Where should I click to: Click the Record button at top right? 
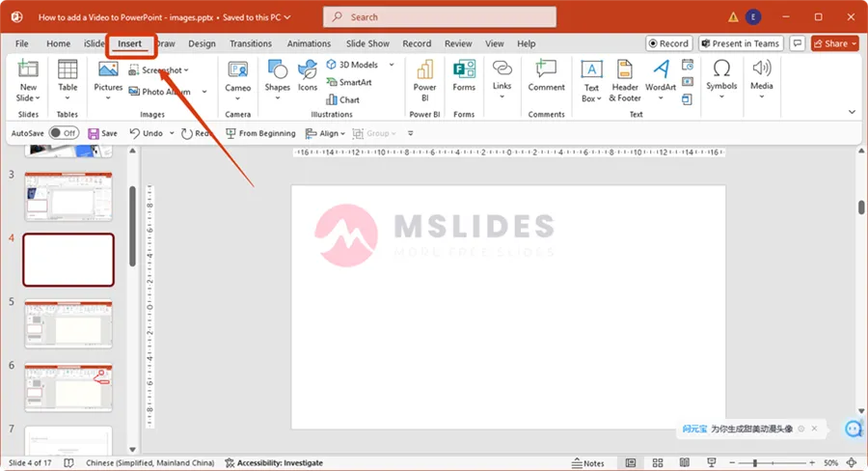click(x=667, y=43)
